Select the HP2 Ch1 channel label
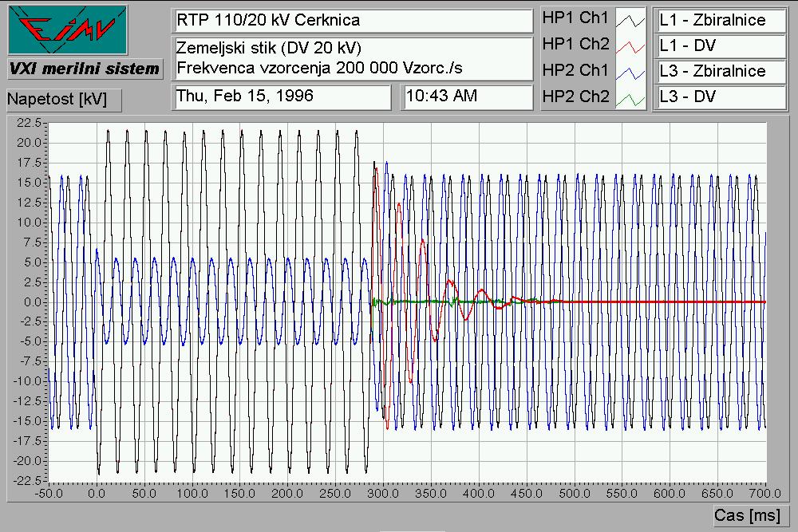This screenshot has width=798, height=532. 575,70
